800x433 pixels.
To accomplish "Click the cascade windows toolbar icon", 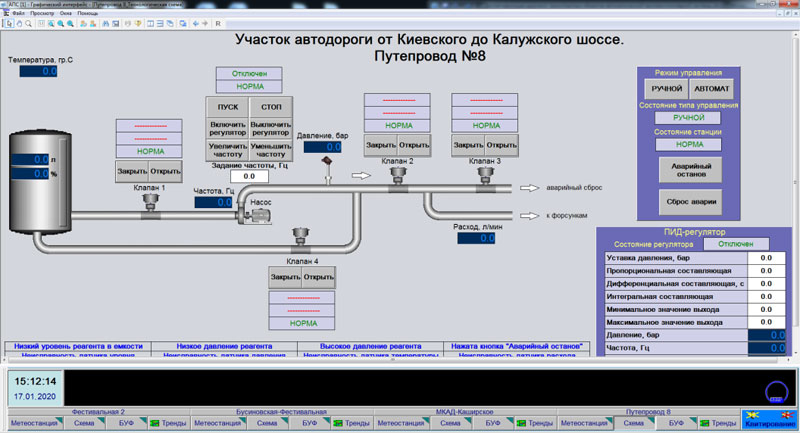I will tap(170, 23).
